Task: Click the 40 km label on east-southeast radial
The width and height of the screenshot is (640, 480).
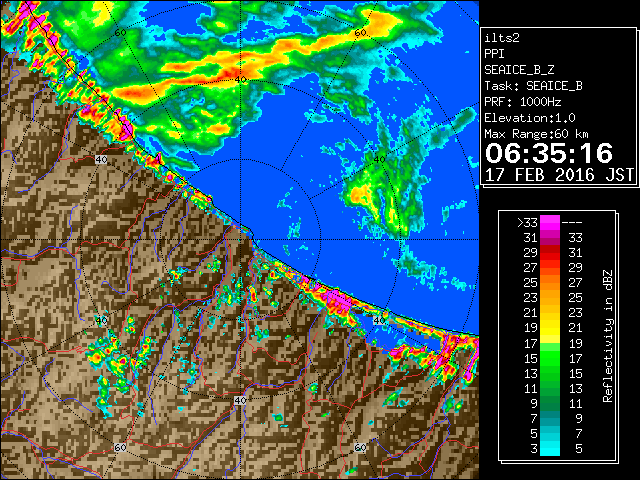Action: [379, 320]
